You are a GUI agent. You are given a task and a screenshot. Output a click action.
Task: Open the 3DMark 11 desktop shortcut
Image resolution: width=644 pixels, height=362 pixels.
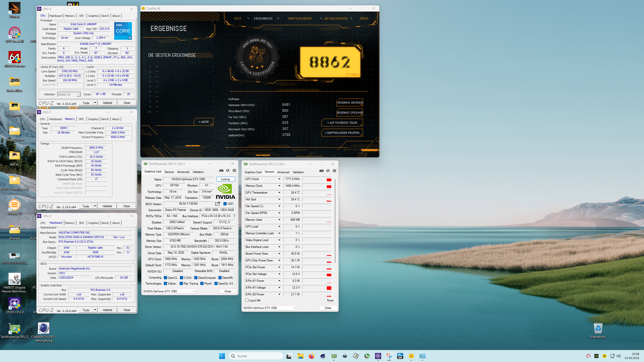point(14,207)
